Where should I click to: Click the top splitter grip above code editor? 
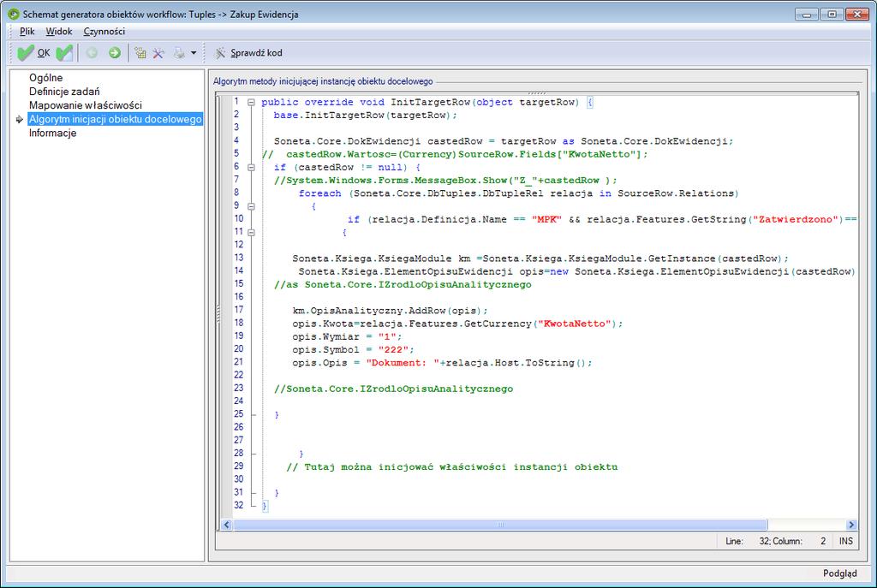537,92
